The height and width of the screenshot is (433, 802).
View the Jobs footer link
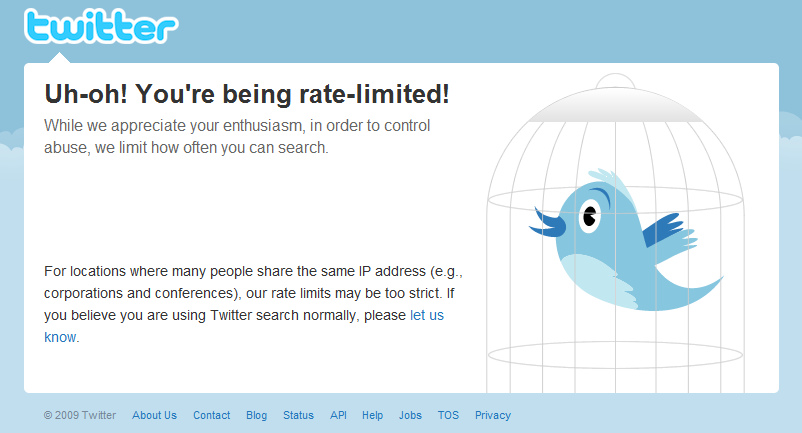tap(410, 415)
